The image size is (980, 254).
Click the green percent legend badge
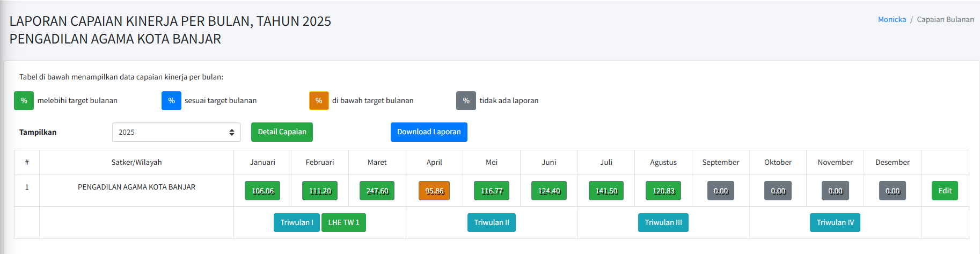click(24, 100)
